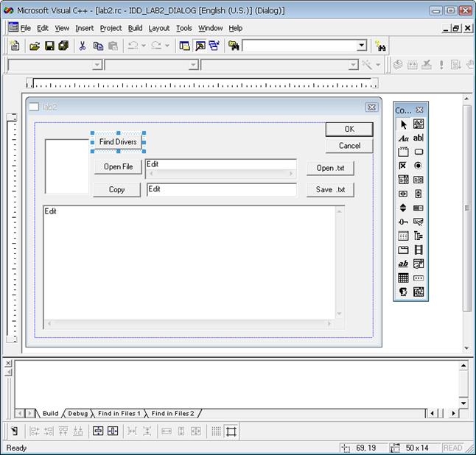Select the OK button in the dialog
This screenshot has width=476, height=455.
point(349,129)
